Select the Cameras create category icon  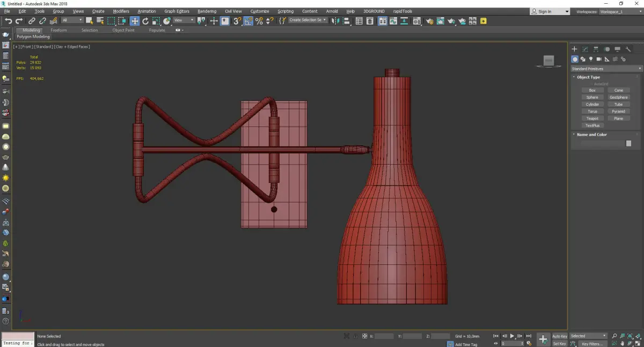tap(599, 59)
